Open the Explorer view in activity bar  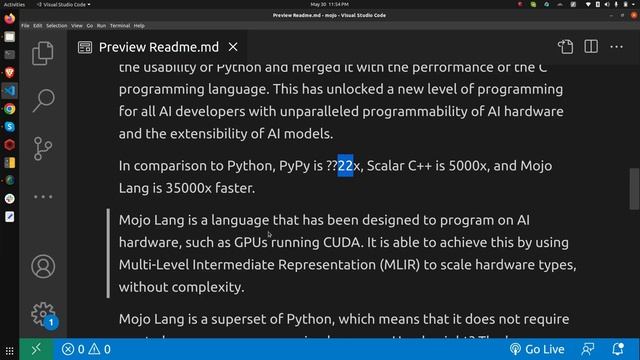43,53
